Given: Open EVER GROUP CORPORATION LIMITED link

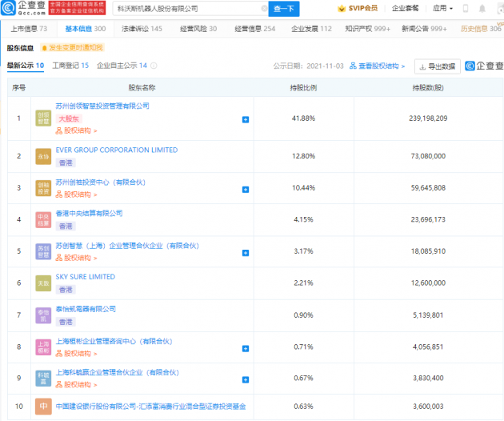Looking at the screenshot, I should (x=117, y=150).
